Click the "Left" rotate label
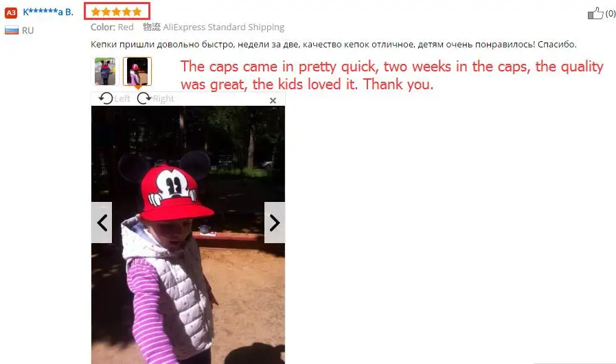The image size is (616, 364). tap(122, 99)
